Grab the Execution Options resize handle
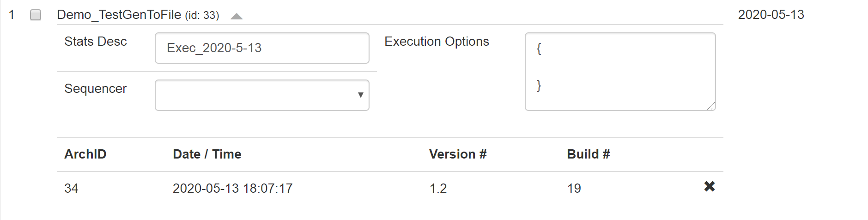The image size is (868, 220). tap(711, 106)
